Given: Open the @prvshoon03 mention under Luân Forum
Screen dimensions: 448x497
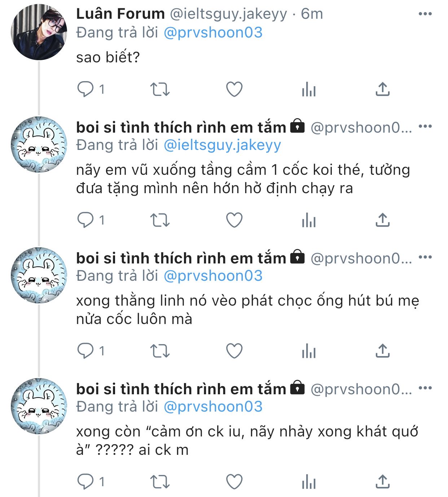Looking at the screenshot, I should tap(213, 32).
